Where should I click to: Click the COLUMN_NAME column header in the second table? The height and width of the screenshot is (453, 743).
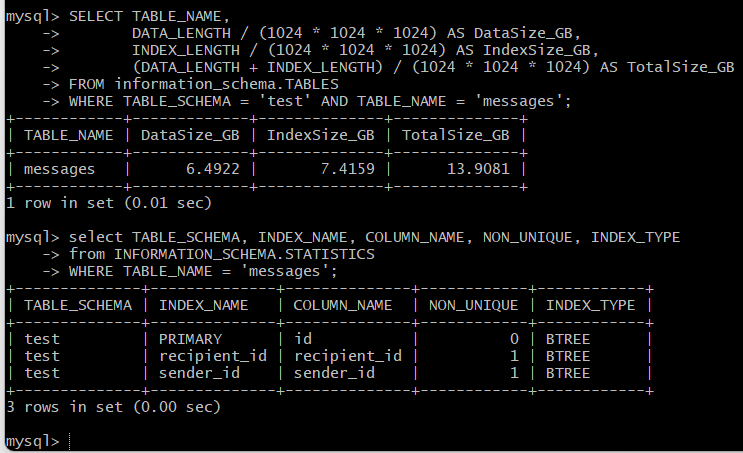pos(343,305)
